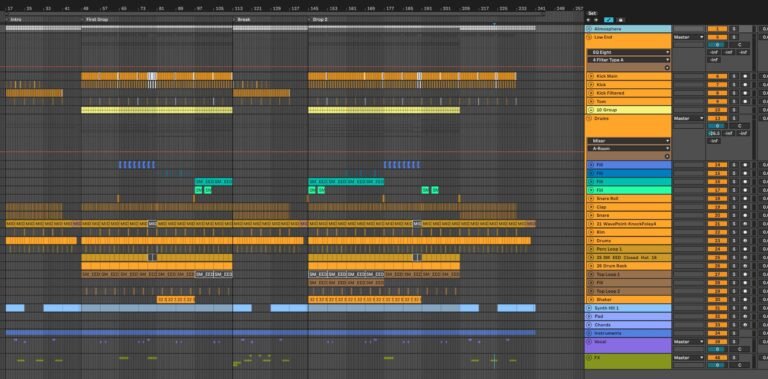Arm the Snare Roll track
This screenshot has height=379, width=768.
745,198
